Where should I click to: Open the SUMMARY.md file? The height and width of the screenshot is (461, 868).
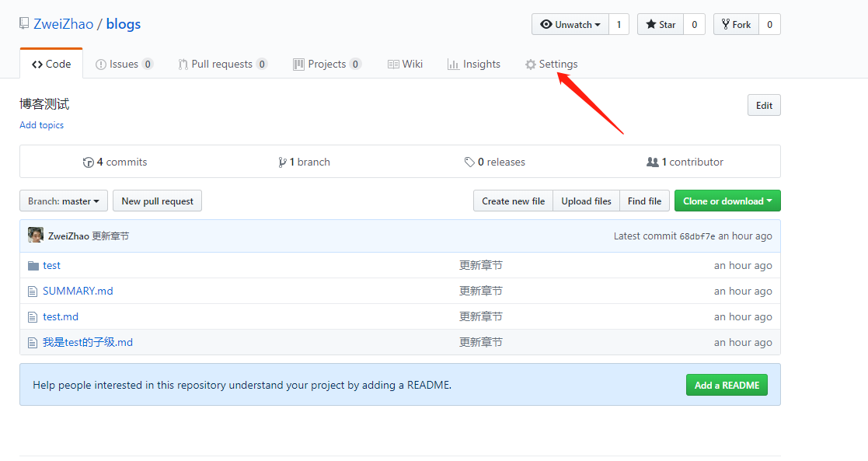(77, 291)
